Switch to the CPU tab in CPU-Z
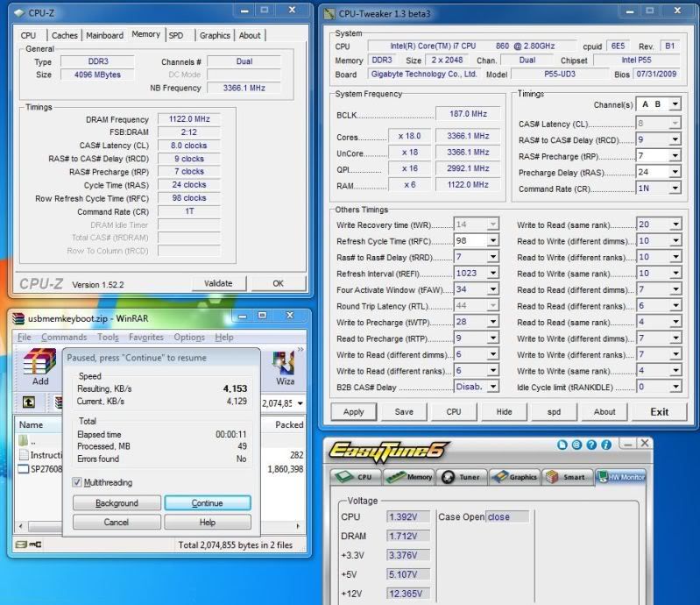Image resolution: width=700 pixels, height=605 pixels. pos(28,35)
